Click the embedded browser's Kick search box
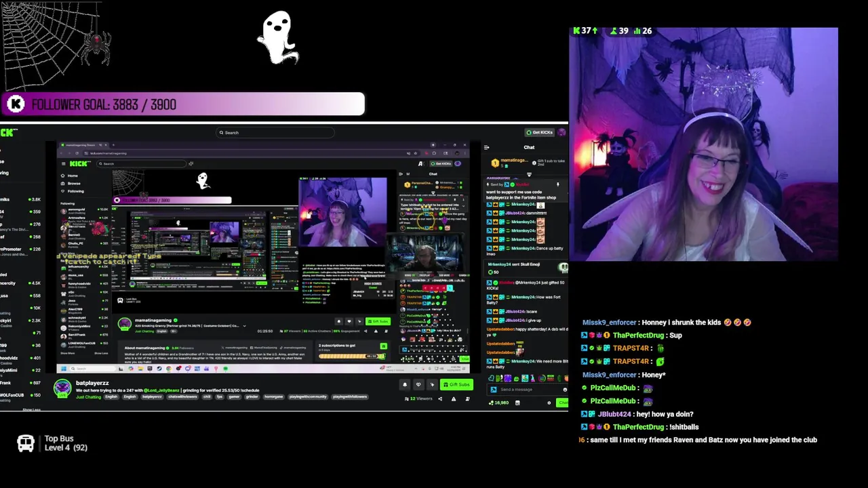The height and width of the screenshot is (488, 868). pyautogui.click(x=140, y=163)
